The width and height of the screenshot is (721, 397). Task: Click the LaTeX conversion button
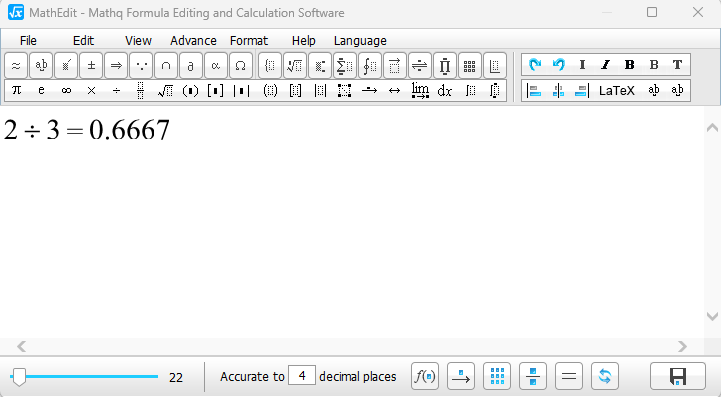617,91
